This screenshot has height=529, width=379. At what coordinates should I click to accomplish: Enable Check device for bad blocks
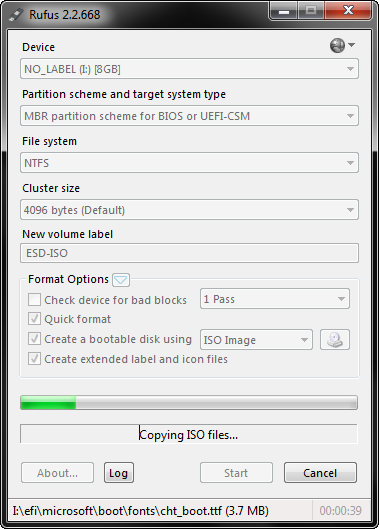coord(34,300)
